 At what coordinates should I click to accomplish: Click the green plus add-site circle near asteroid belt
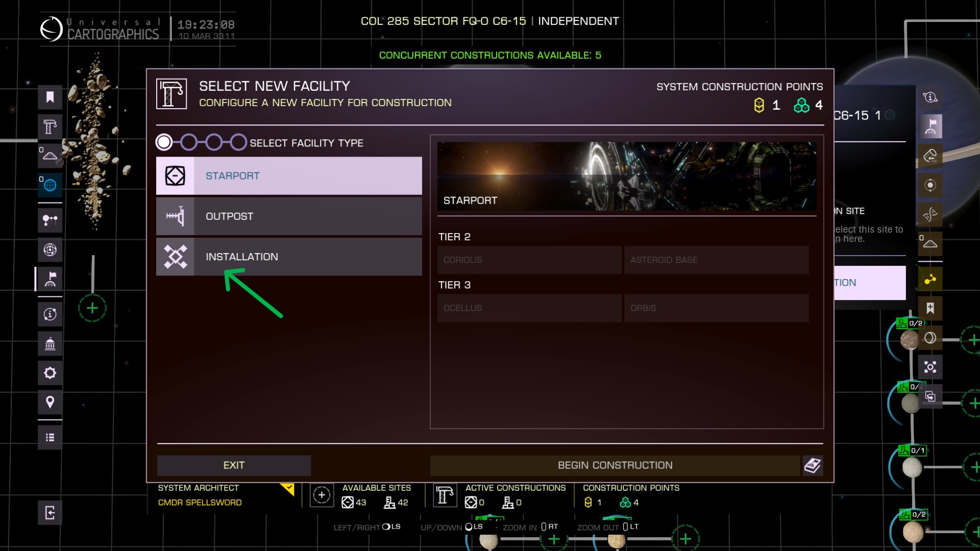pos(92,308)
